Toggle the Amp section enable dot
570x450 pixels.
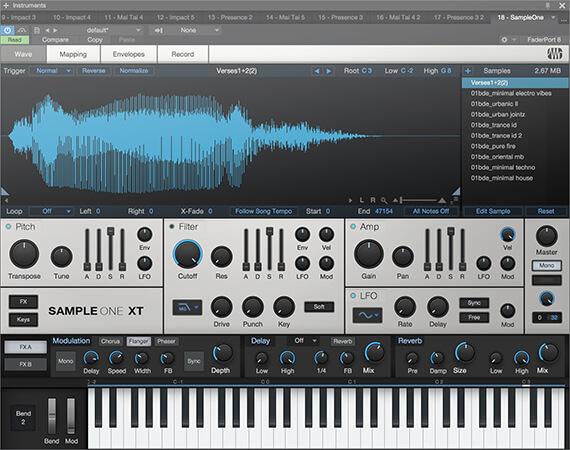coord(353,226)
